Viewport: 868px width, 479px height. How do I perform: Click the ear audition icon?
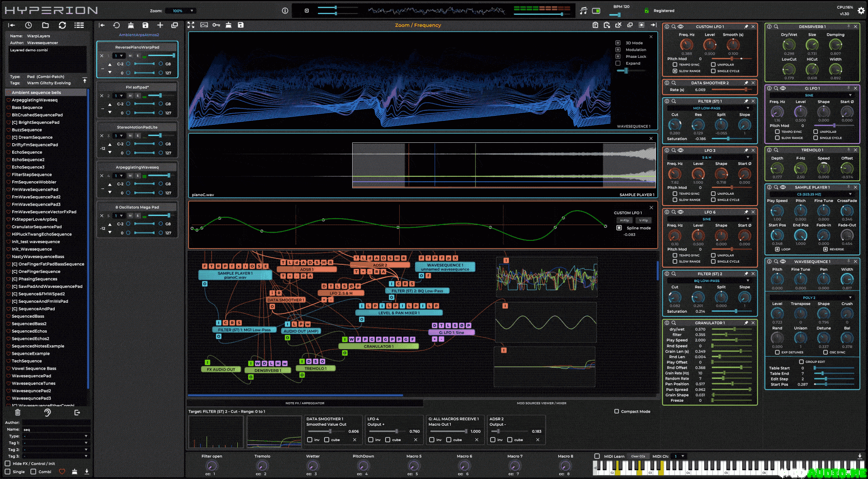tap(47, 413)
